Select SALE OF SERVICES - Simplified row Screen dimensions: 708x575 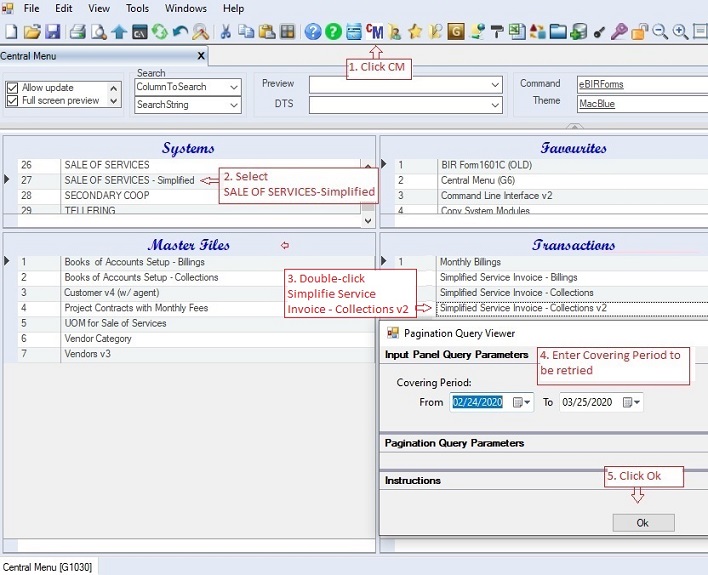(x=129, y=180)
